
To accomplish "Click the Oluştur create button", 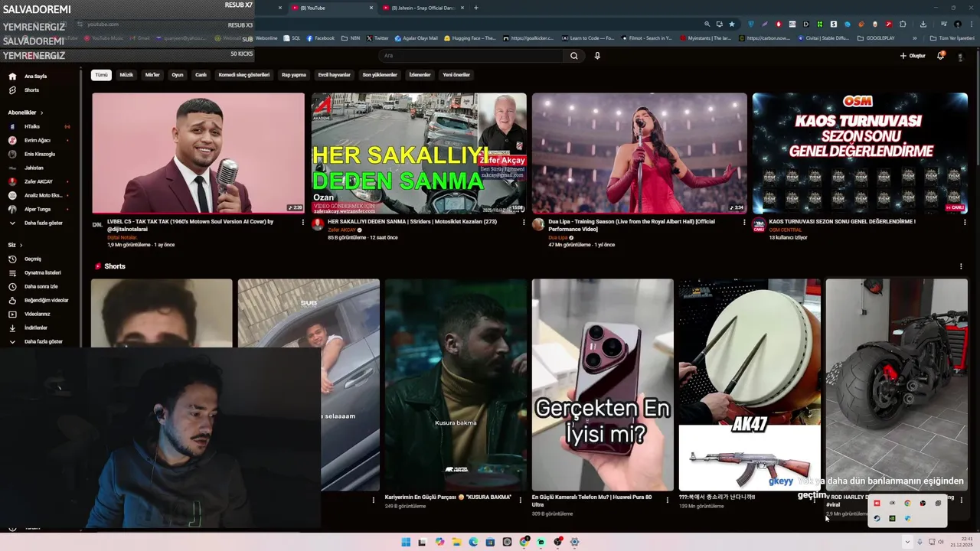I will [913, 56].
